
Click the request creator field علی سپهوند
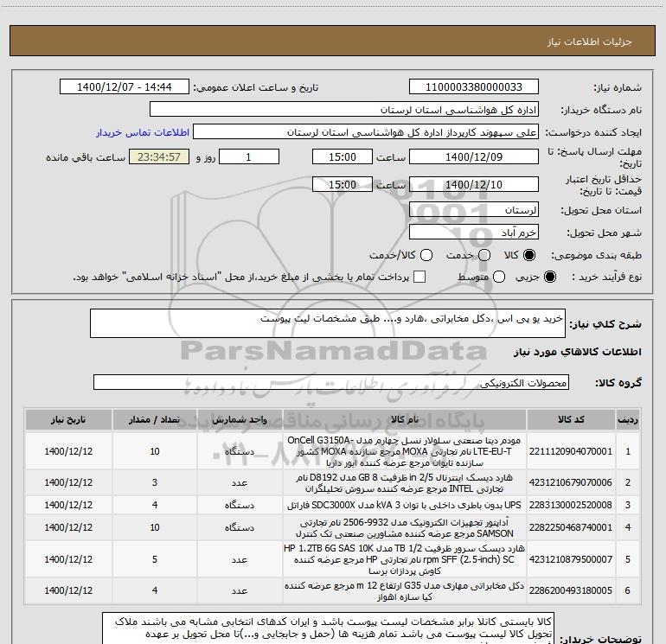(x=366, y=132)
